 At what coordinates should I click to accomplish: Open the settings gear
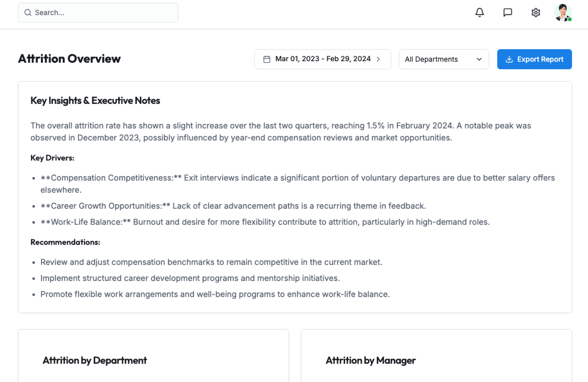(536, 13)
